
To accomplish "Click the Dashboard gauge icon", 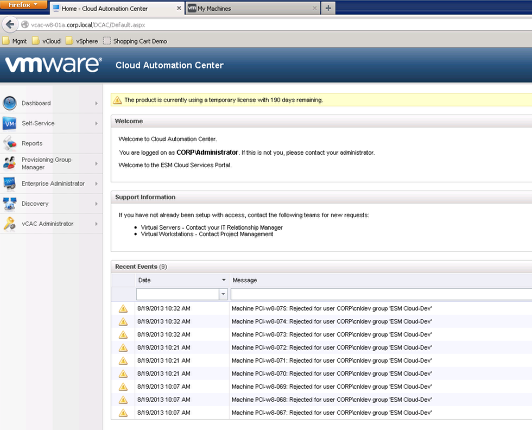I will point(10,103).
